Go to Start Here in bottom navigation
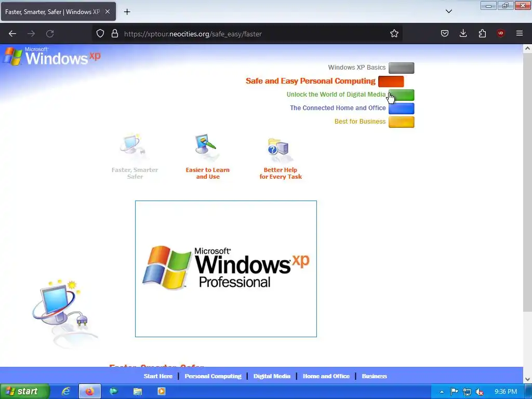The width and height of the screenshot is (532, 399). click(x=158, y=376)
